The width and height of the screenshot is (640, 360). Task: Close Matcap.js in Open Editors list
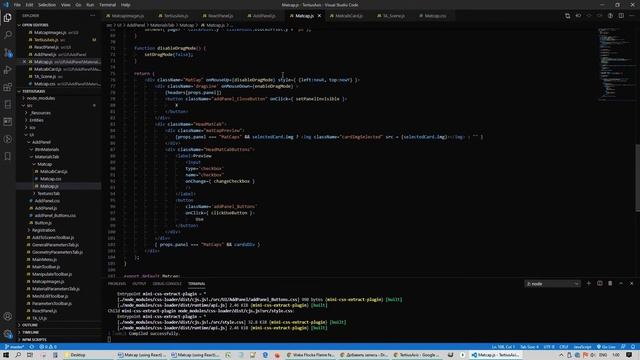[24, 62]
